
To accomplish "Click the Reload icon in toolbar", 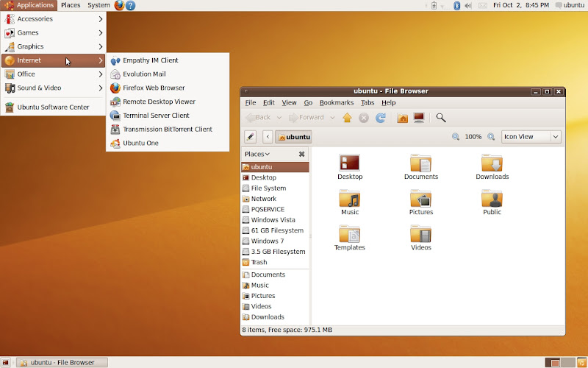I will [x=381, y=118].
